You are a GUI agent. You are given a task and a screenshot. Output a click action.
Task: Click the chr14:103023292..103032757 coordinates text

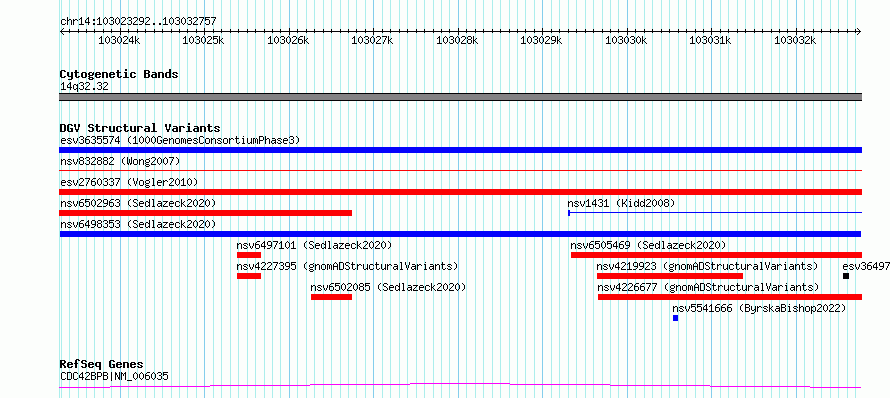pyautogui.click(x=138, y=22)
